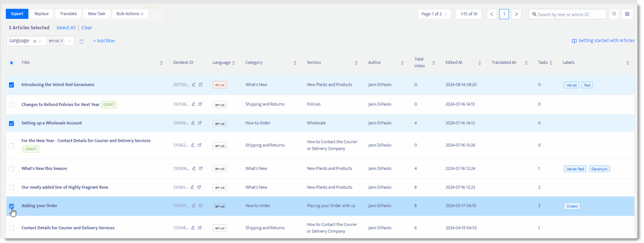The image size is (644, 243).
Task: Create a New Task
Action: click(96, 14)
